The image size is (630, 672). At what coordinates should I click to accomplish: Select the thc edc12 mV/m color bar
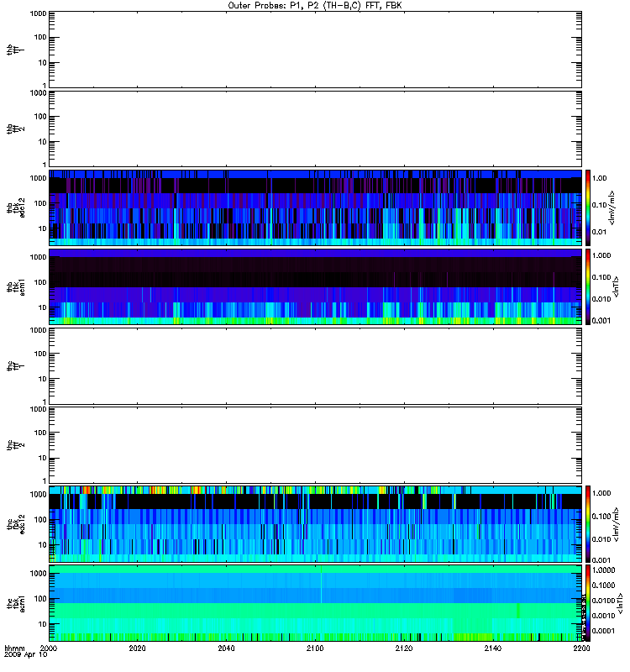588,523
